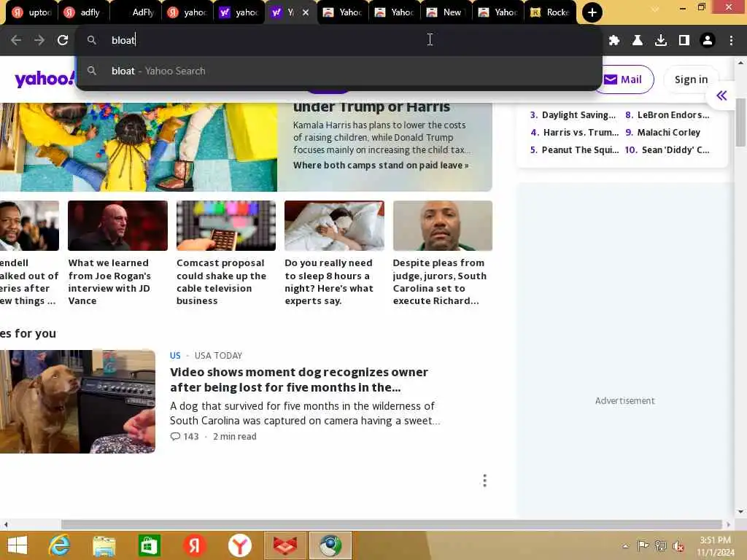This screenshot has width=747, height=560.
Task: Switch to the uptod tab
Action: click(x=31, y=12)
